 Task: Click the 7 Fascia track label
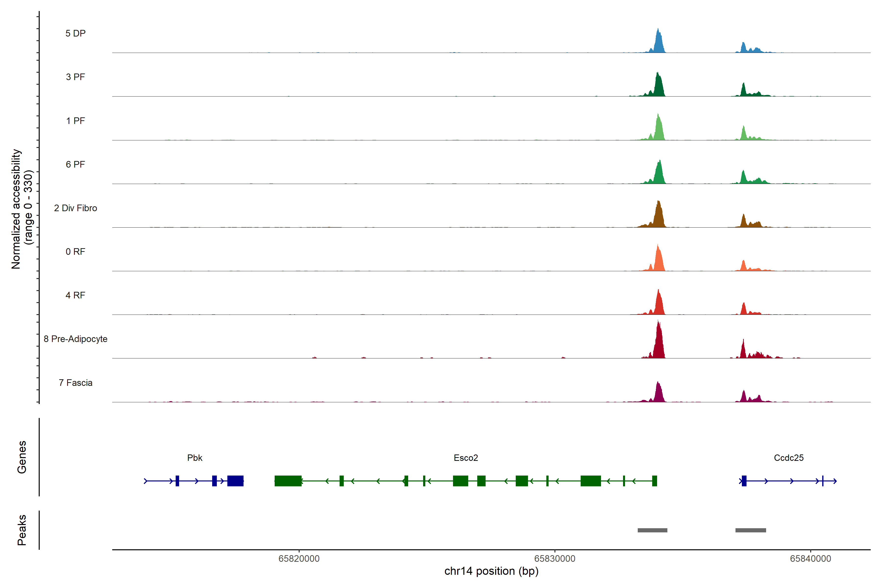click(x=75, y=383)
